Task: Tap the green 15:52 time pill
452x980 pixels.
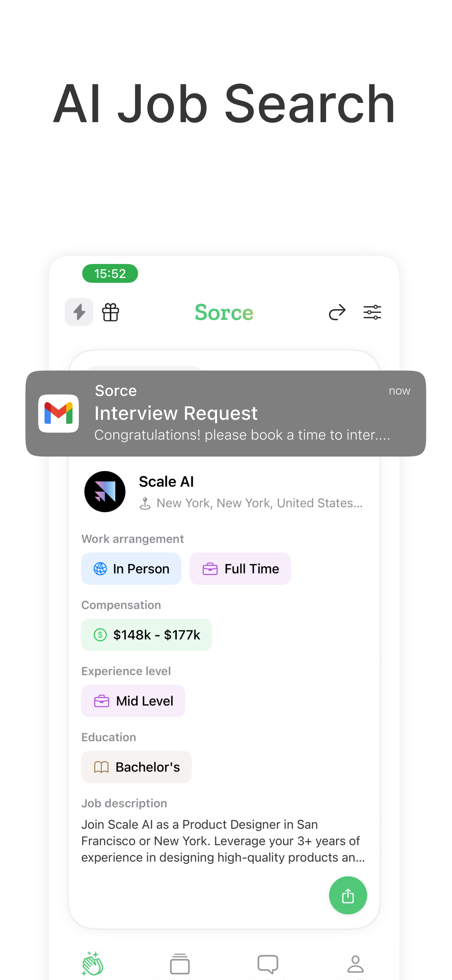Action: (110, 273)
